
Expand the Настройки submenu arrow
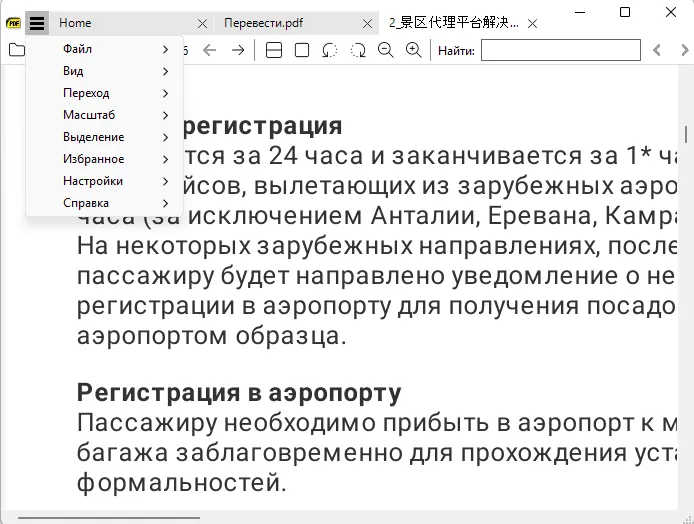click(x=166, y=181)
